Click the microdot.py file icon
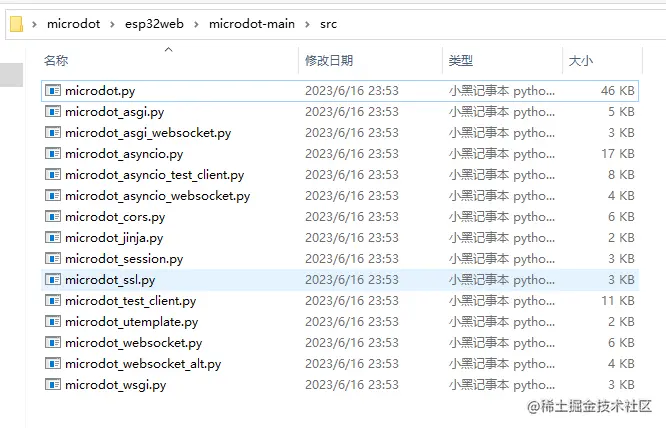This screenshot has height=428, width=666. pos(53,90)
